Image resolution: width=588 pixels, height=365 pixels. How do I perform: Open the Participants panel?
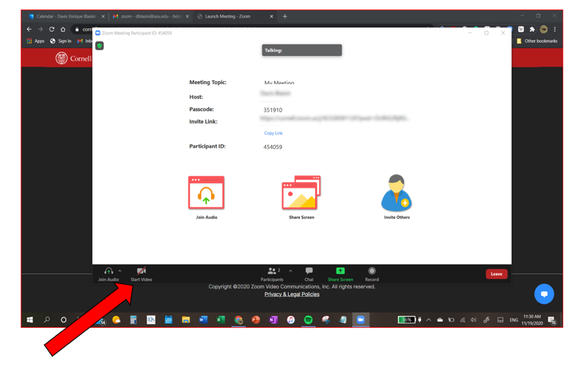(272, 274)
